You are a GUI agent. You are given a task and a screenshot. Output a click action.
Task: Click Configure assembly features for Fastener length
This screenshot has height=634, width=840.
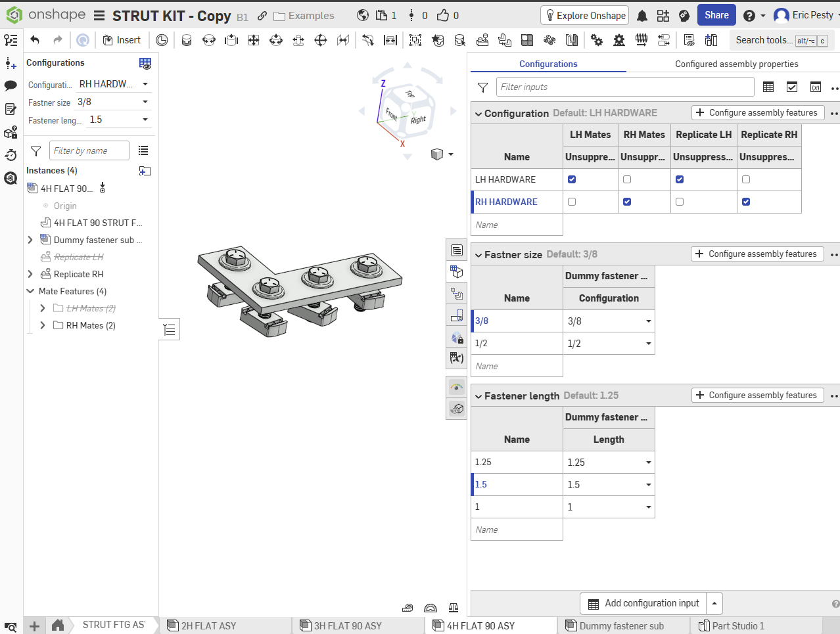coord(757,395)
